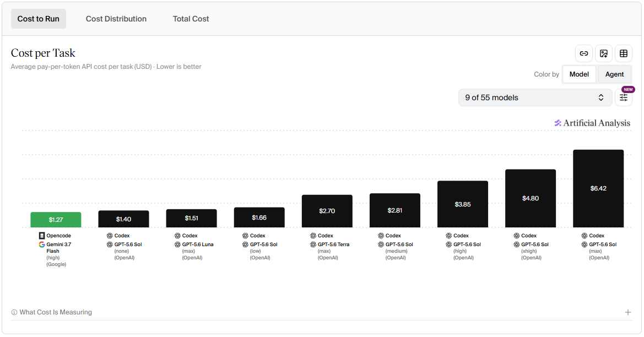Click the (medium) reasoning label

tap(396, 251)
